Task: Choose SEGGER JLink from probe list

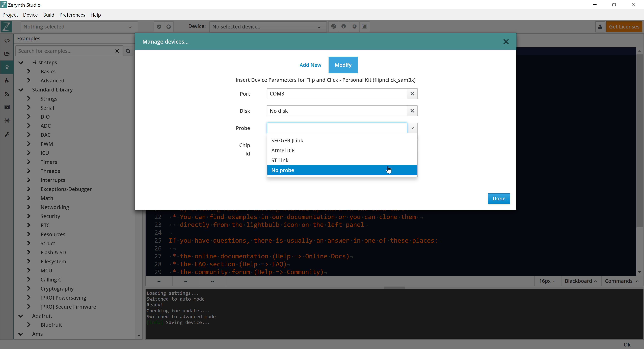Action: pos(342,140)
